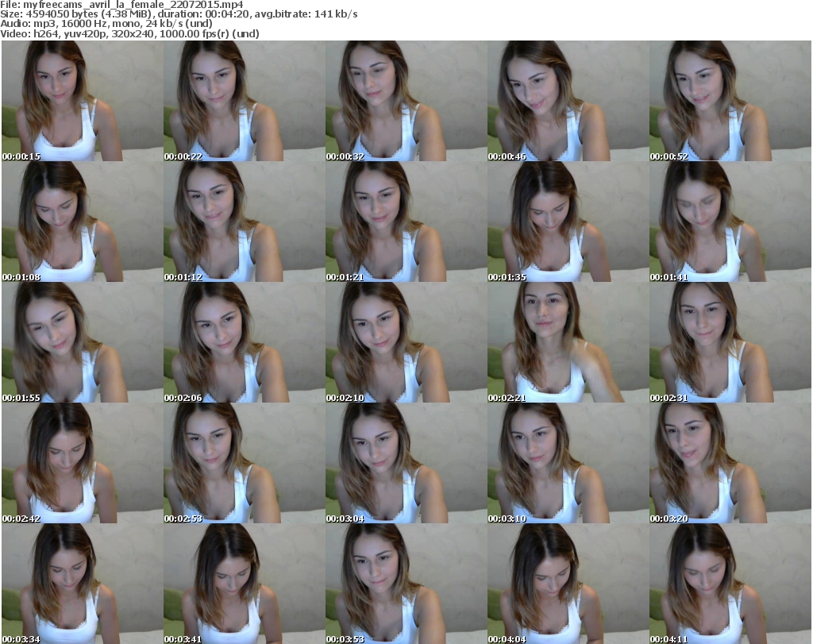Pick the preview frame at 00:02:10
This screenshot has width=813, height=644.
click(406, 342)
